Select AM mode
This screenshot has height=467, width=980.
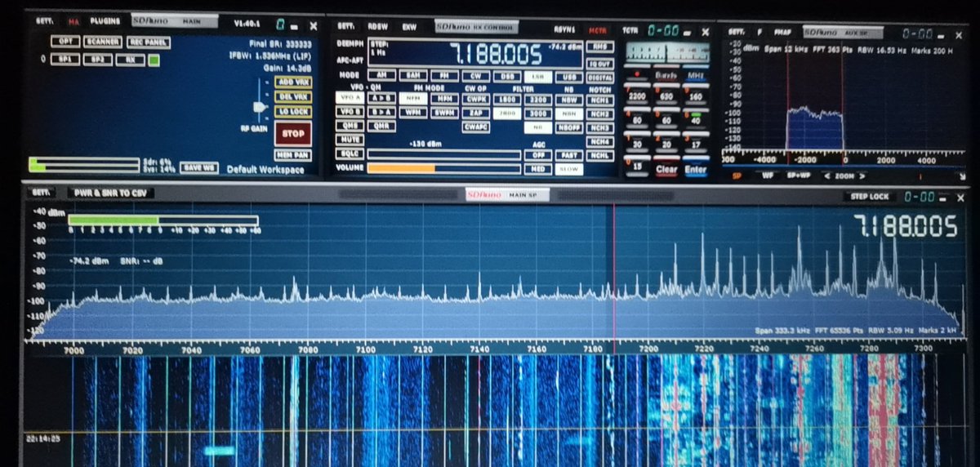coord(381,75)
